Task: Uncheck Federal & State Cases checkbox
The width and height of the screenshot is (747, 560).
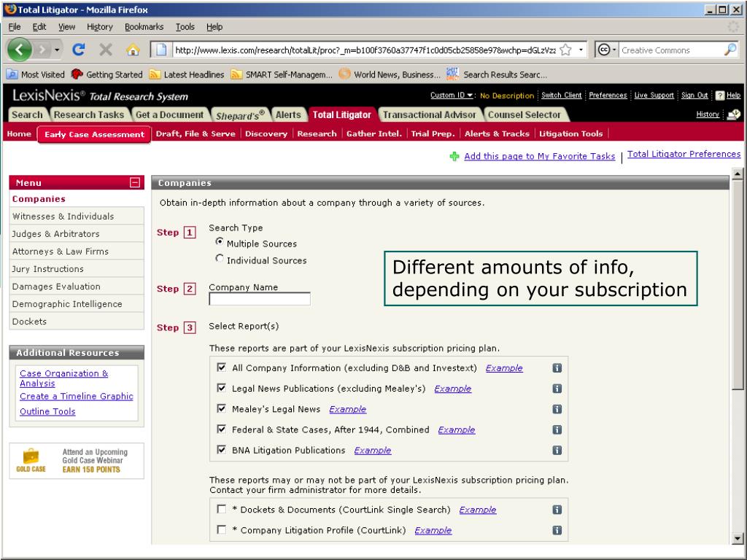Action: click(221, 429)
